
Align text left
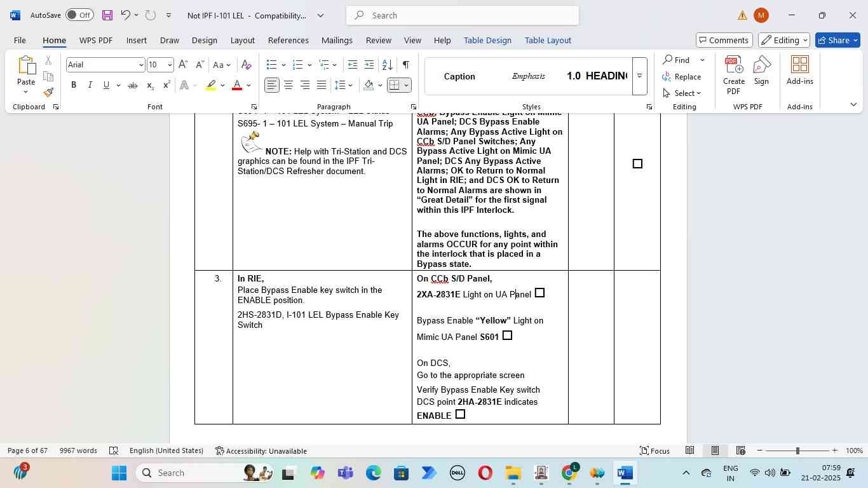272,85
